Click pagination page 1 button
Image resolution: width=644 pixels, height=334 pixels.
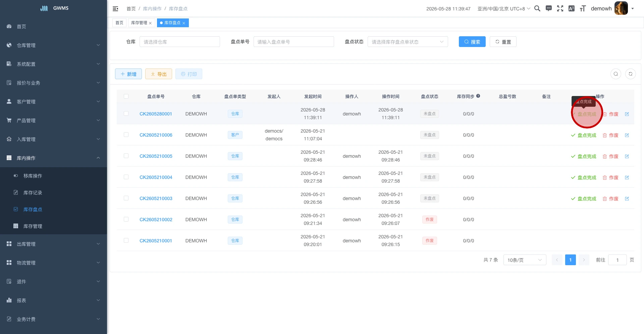(x=571, y=260)
